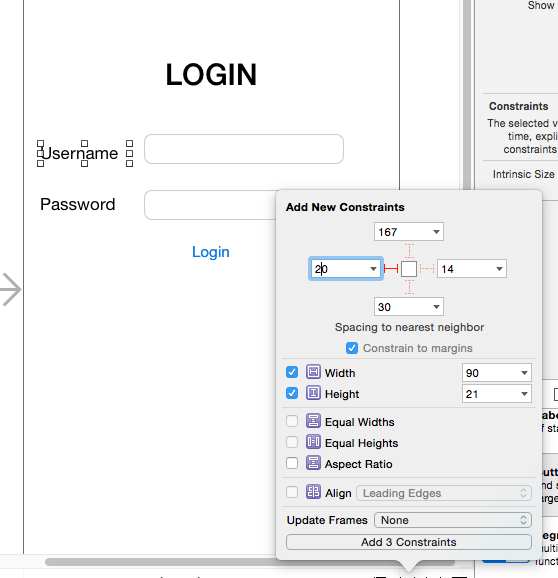Check the Aspect Ratio checkbox
The image size is (558, 578).
292,463
